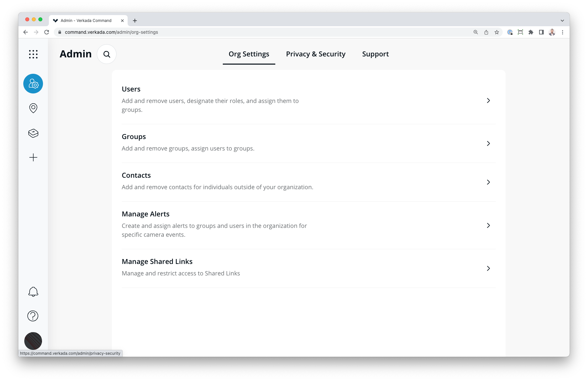The width and height of the screenshot is (588, 381).
Task: Close the Admin - Verkada Command tab
Action: (122, 21)
